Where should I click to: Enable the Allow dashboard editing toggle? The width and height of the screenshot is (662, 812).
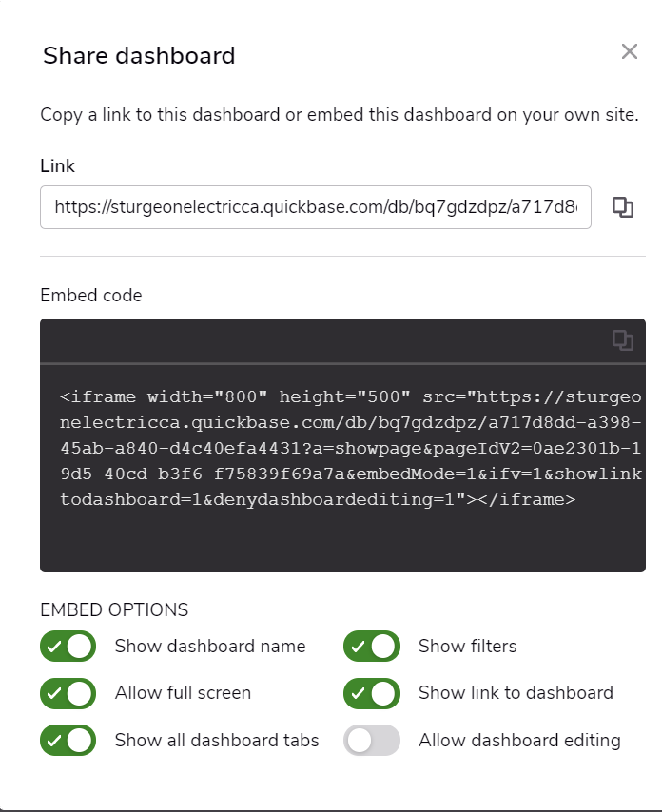tap(371, 740)
